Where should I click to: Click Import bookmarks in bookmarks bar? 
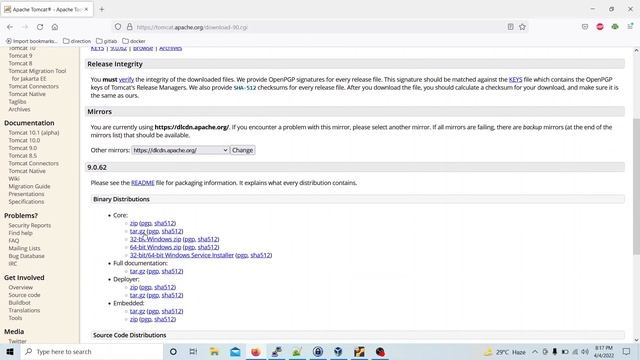pos(31,41)
